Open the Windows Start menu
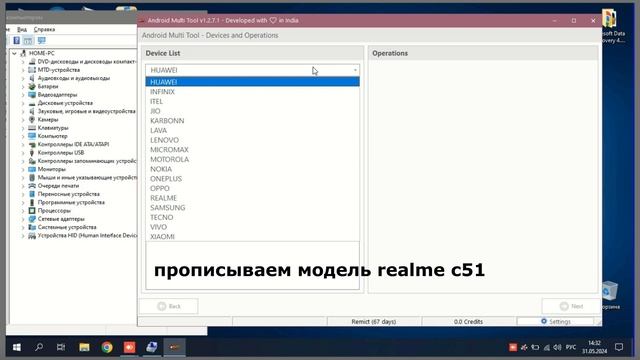This screenshot has height=360, width=640. pyautogui.click(x=17, y=347)
